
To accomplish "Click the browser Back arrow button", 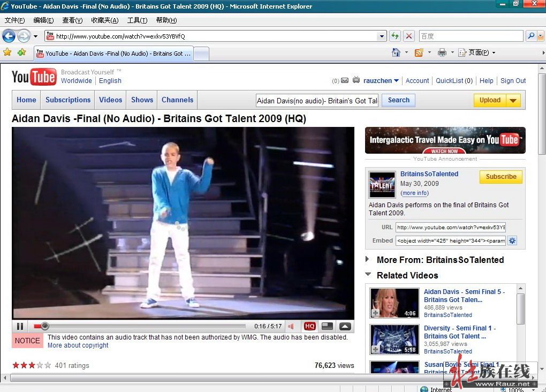I will tap(9, 36).
